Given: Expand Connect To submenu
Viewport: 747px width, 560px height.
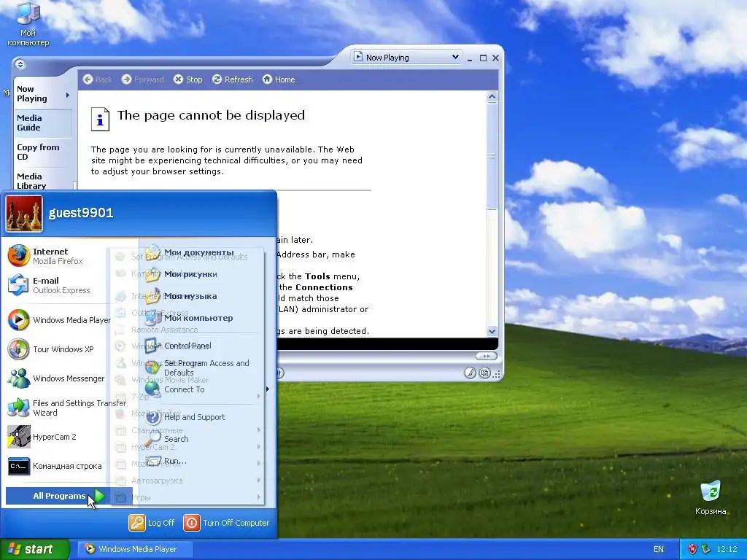Looking at the screenshot, I should click(208, 389).
